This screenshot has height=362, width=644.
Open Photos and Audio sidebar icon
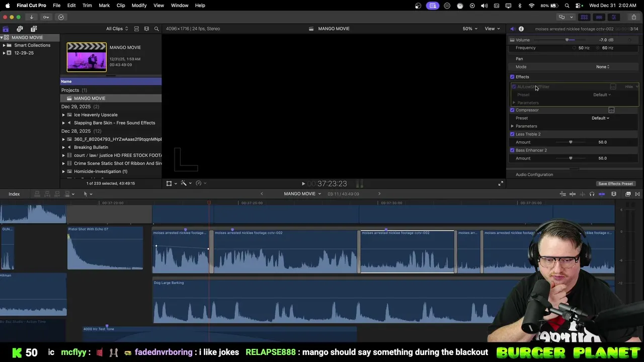20,29
